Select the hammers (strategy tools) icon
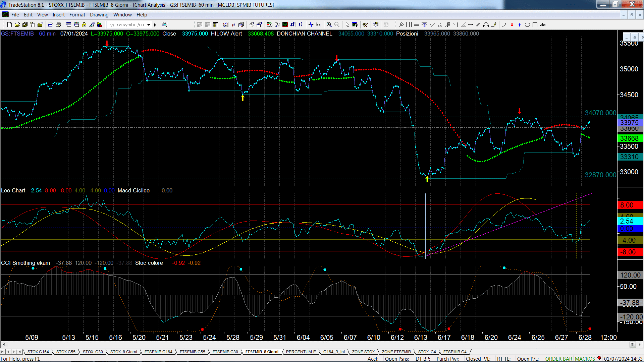The width and height of the screenshot is (644, 362). click(x=365, y=24)
